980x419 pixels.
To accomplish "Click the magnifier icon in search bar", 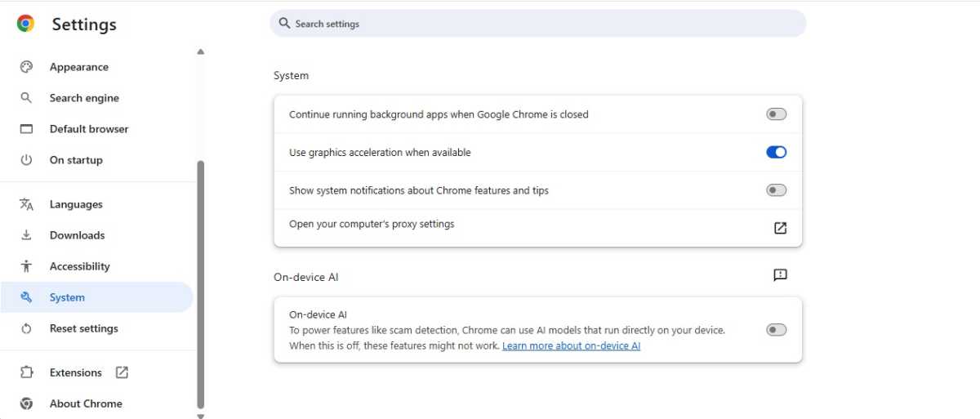I will point(284,24).
